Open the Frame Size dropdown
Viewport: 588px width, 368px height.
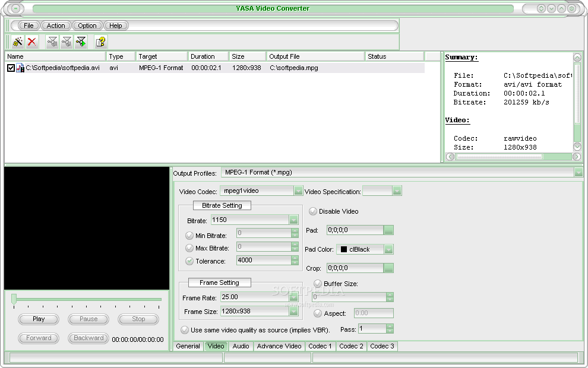(x=293, y=311)
